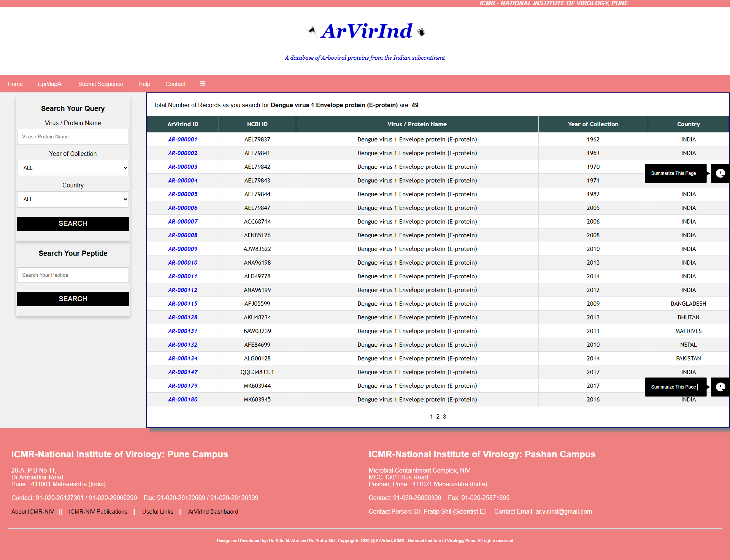Open the Help menu item
This screenshot has width=730, height=560.
(x=144, y=84)
